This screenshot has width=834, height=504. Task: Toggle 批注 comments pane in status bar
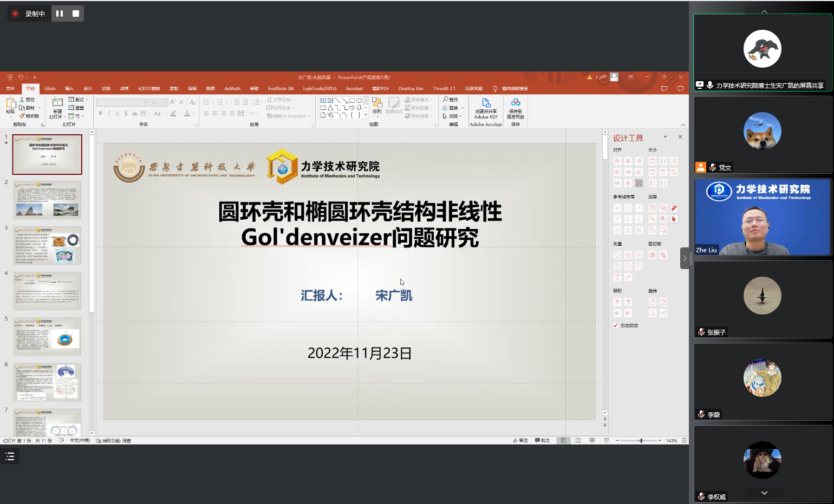coord(542,441)
